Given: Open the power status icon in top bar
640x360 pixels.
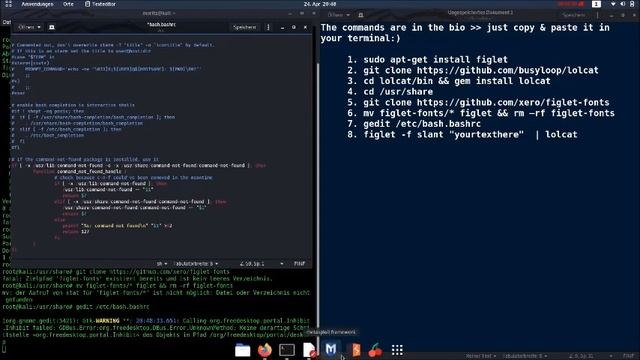Looking at the screenshot, I should coord(633,4).
